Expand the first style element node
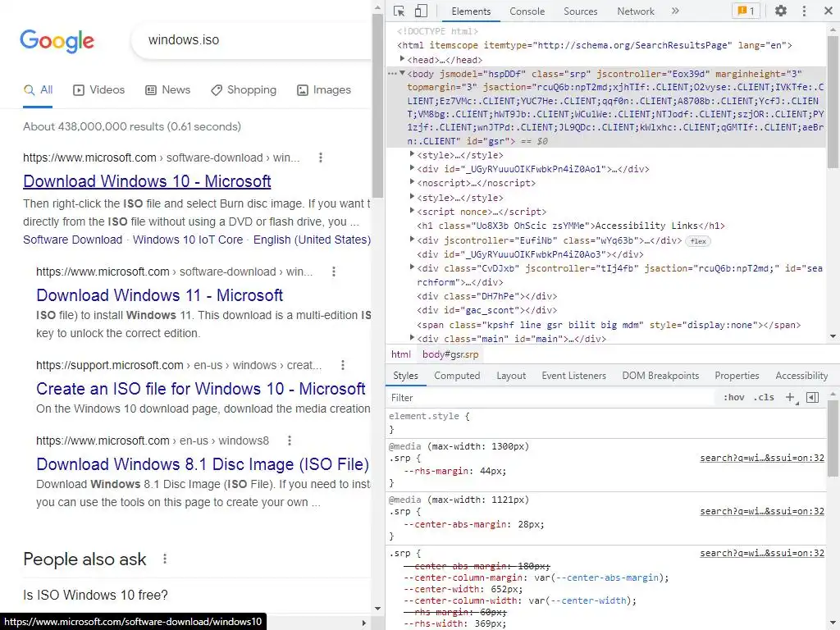This screenshot has width=840, height=630. 412,153
